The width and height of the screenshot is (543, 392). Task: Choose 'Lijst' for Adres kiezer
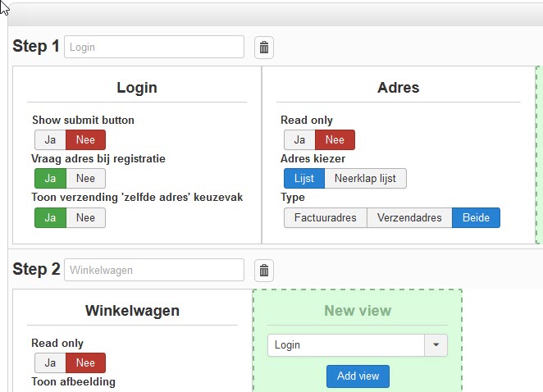pyautogui.click(x=304, y=178)
